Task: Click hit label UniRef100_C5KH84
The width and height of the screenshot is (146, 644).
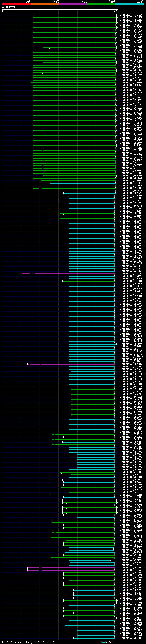Action: [131, 635]
